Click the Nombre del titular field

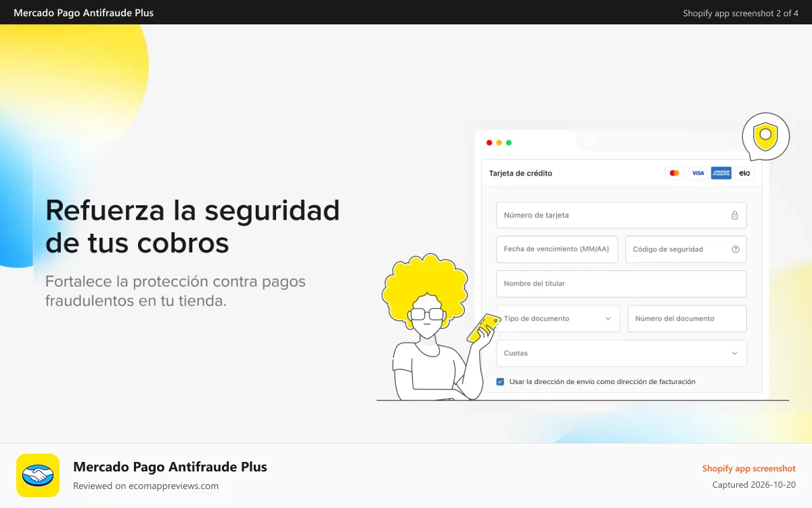(x=621, y=284)
